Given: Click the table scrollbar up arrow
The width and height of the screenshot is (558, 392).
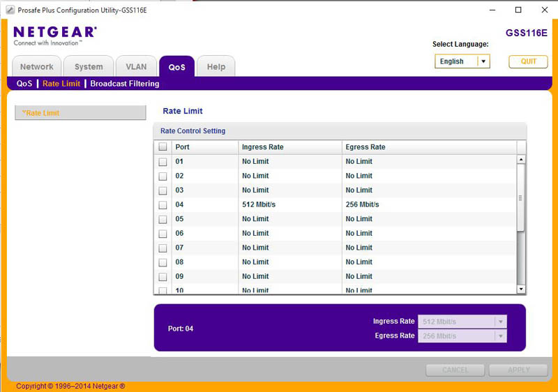Looking at the screenshot, I should coord(520,160).
